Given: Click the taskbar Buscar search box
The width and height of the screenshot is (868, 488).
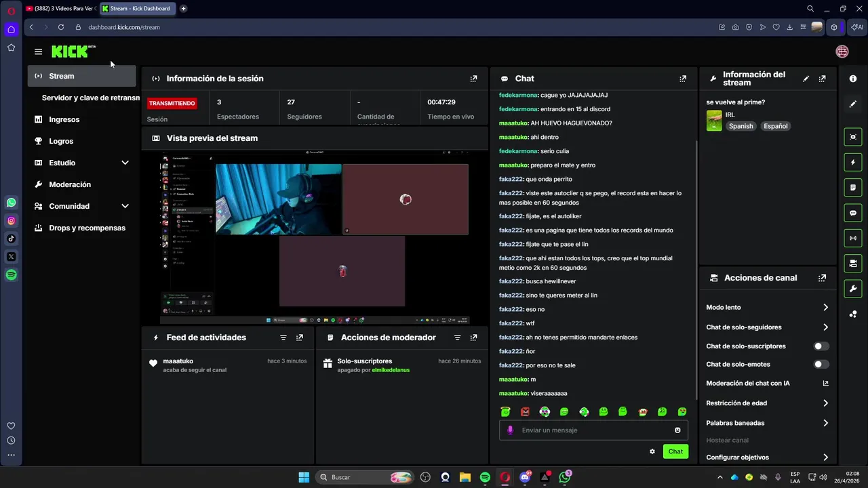Looking at the screenshot, I should click(x=366, y=477).
